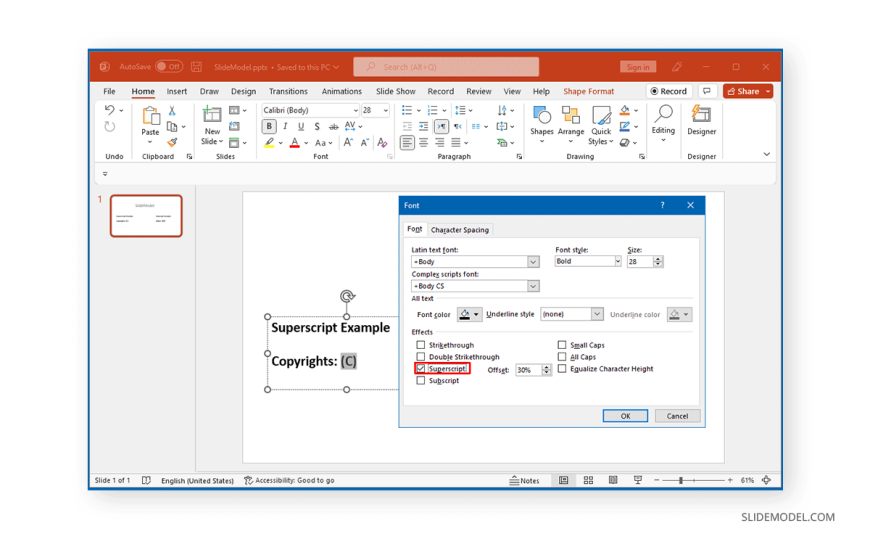
Task: Click the Cut scissors icon
Action: click(172, 110)
